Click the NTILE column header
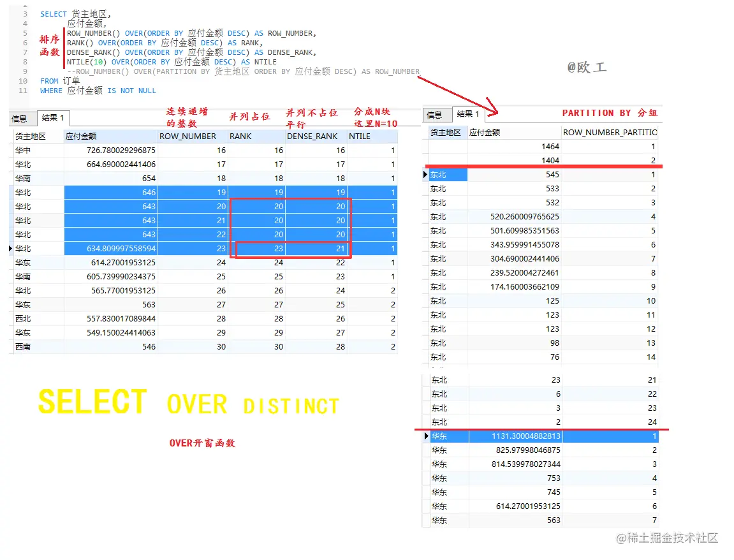 (x=372, y=136)
